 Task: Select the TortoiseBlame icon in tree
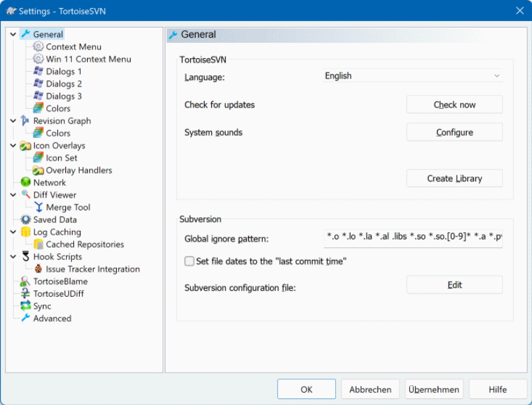coord(26,282)
